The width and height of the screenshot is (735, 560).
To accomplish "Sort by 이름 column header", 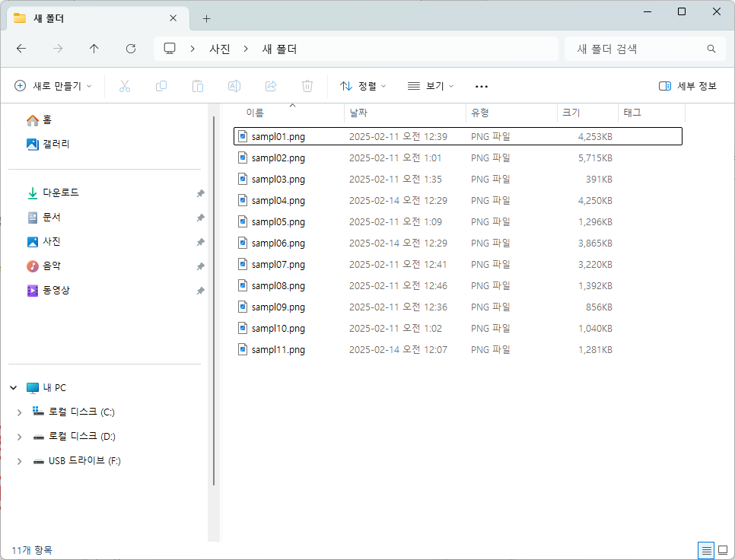I will pos(255,113).
